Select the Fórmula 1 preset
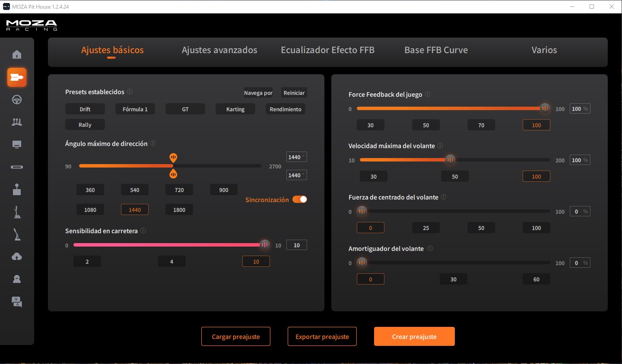Screen dimensions: 622x364 pos(135,109)
